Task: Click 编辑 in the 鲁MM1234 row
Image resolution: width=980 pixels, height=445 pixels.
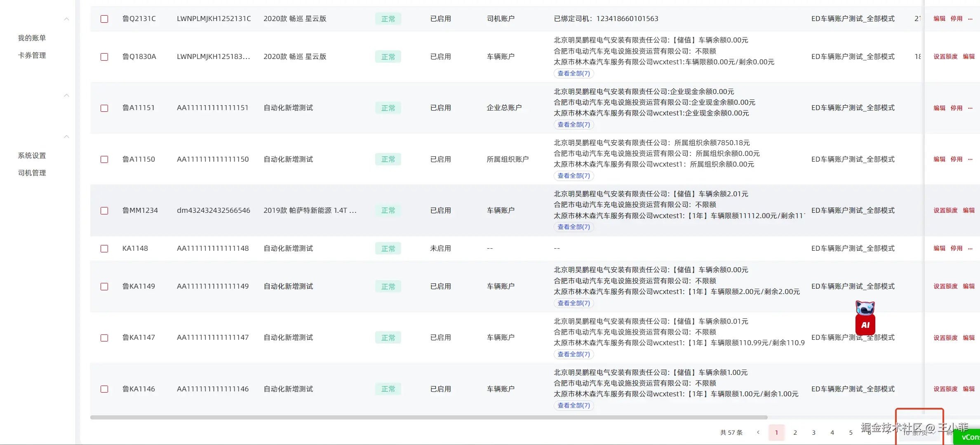Action: pos(968,210)
